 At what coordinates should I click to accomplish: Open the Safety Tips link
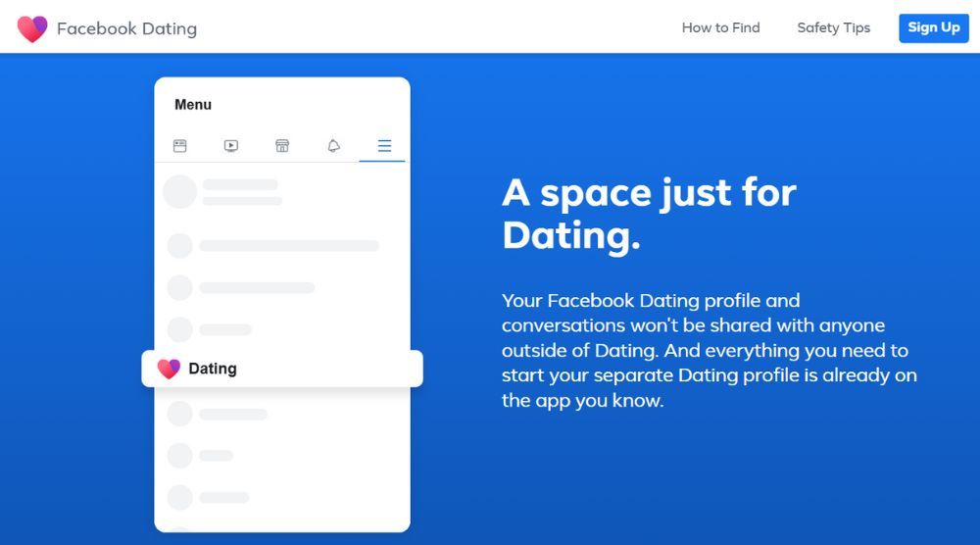coord(833,28)
